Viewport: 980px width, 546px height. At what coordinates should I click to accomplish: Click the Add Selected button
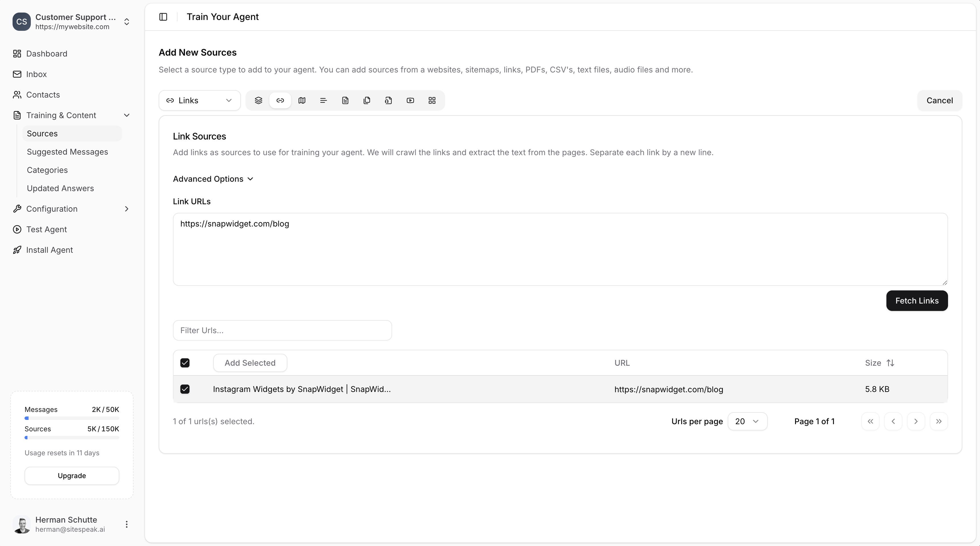tap(250, 363)
